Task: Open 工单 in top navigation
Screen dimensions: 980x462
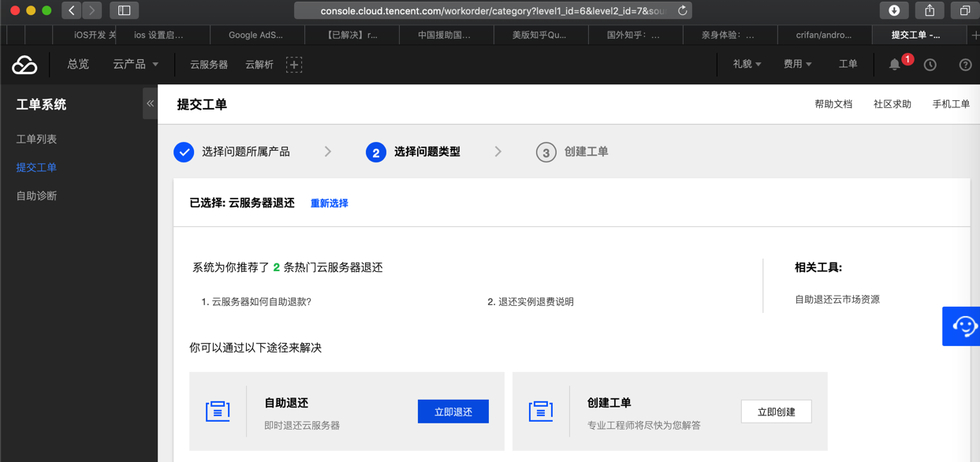Action: pyautogui.click(x=848, y=65)
